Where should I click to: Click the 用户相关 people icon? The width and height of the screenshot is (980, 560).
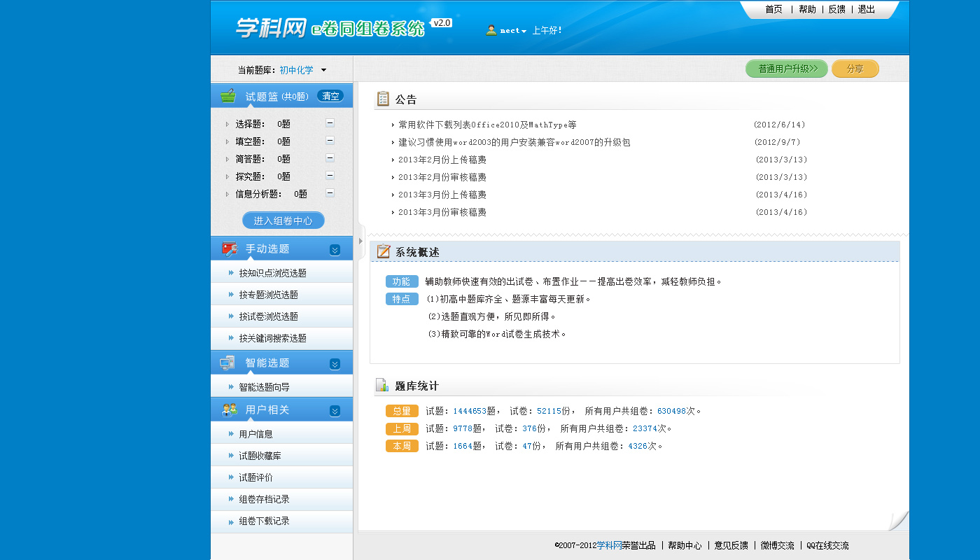point(229,409)
